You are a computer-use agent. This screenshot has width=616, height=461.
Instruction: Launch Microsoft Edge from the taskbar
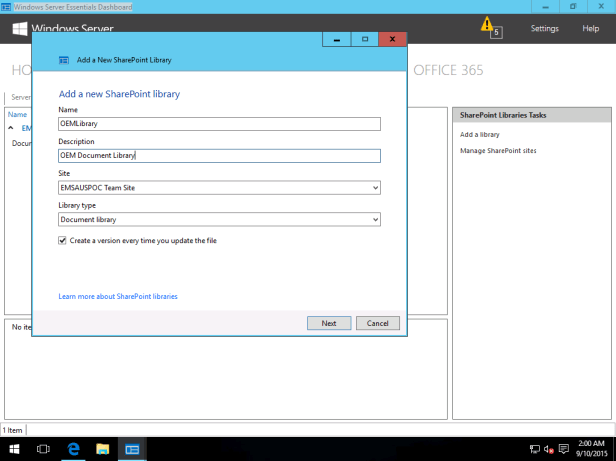click(x=73, y=449)
